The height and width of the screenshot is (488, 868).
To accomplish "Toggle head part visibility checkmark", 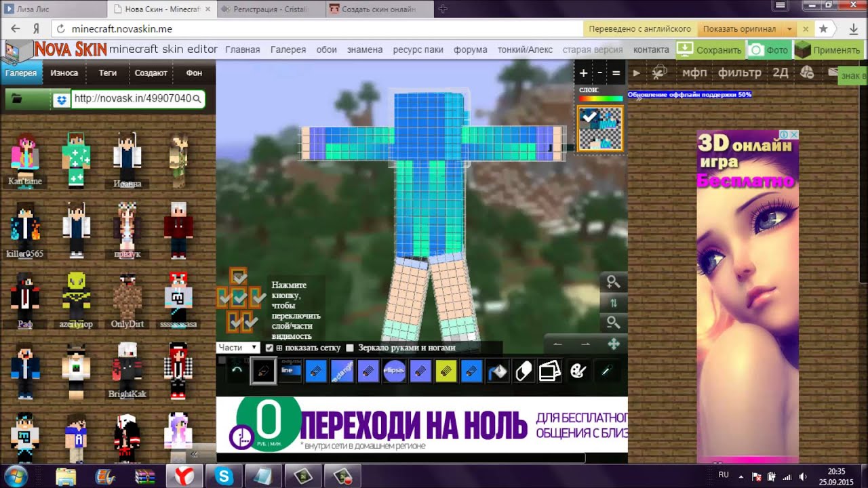I will point(239,276).
